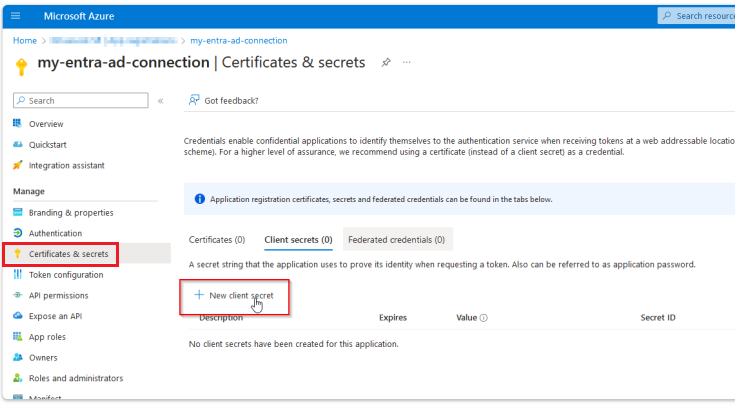Click the Owners people icon
Image resolution: width=735 pixels, height=405 pixels.
click(x=17, y=357)
